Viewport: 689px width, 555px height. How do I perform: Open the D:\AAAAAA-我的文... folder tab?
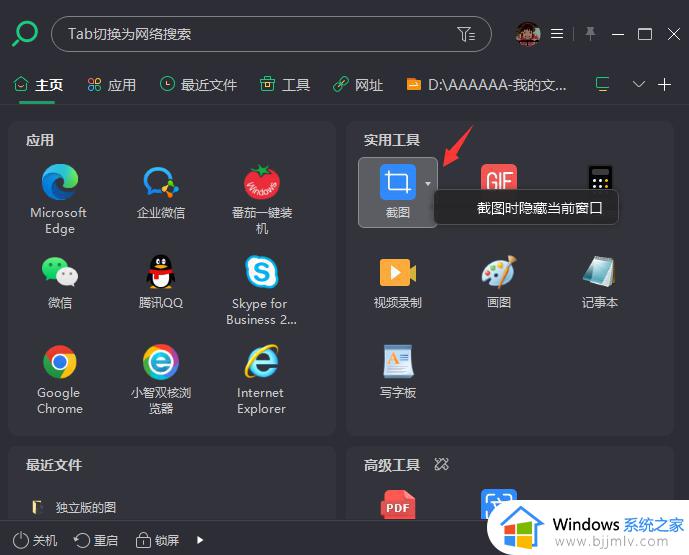pyautogui.click(x=486, y=84)
